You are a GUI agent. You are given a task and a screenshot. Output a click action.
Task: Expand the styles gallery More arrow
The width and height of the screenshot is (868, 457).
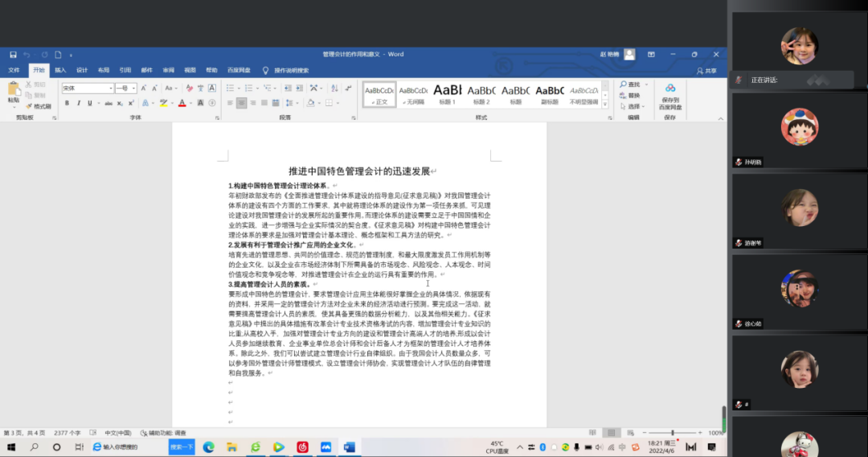click(605, 104)
